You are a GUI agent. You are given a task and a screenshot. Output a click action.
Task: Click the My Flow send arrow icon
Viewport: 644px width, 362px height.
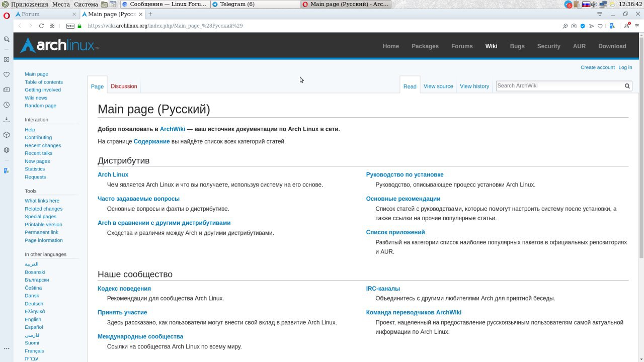[591, 26]
